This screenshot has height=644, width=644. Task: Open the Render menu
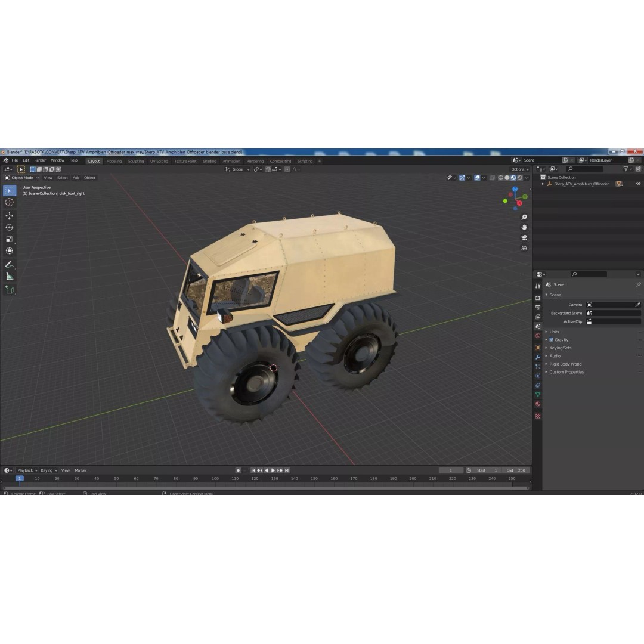coord(40,160)
